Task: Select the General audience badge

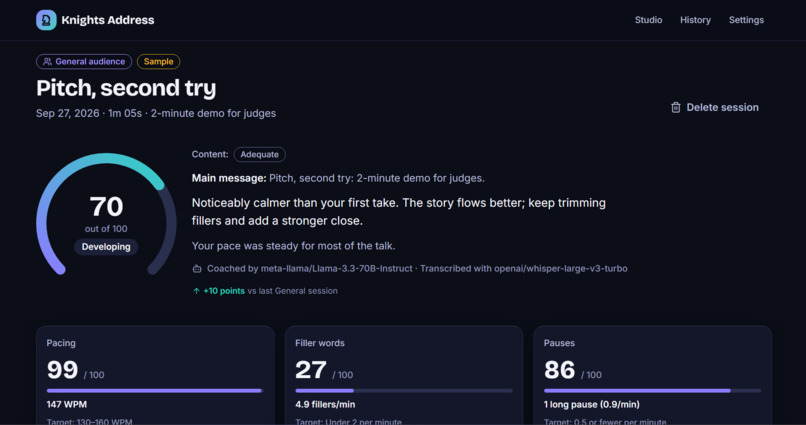Action: (84, 62)
